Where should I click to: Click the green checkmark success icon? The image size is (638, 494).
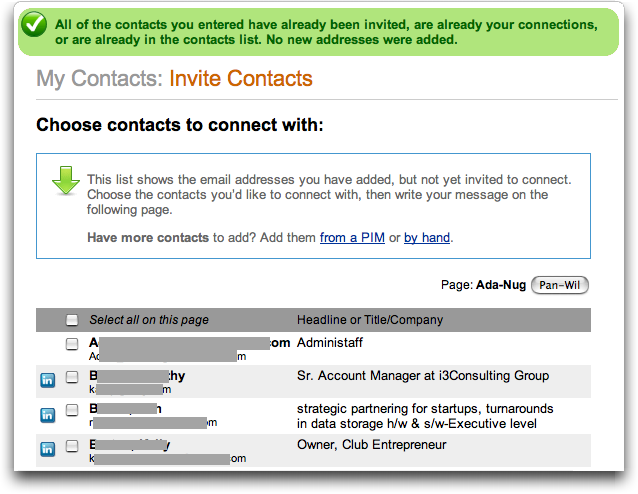click(x=34, y=24)
